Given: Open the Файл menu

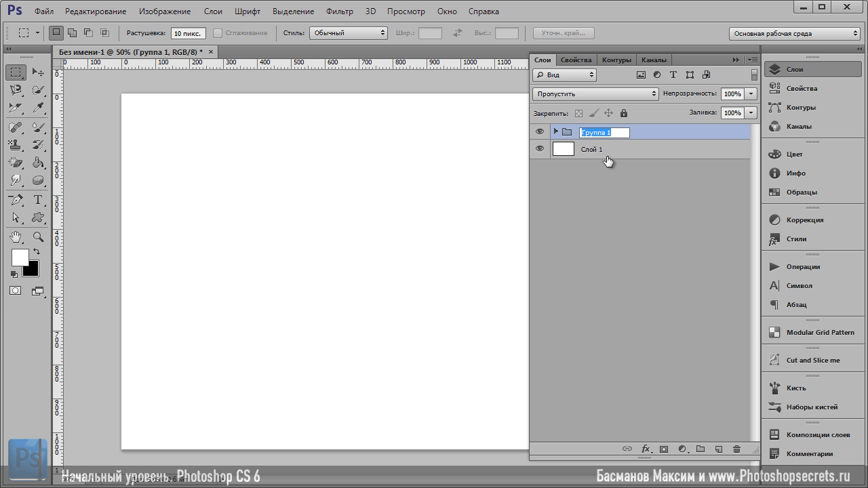Looking at the screenshot, I should click(44, 12).
